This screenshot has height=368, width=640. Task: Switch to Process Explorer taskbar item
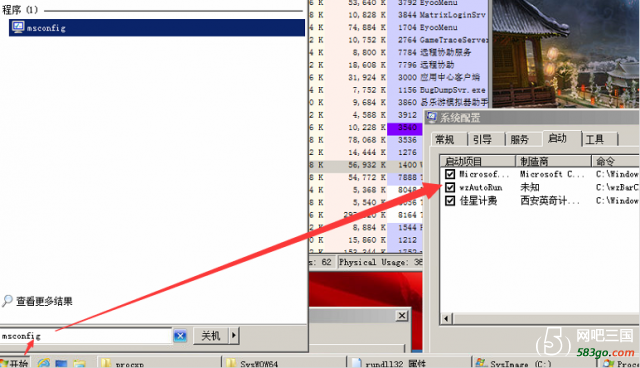(x=620, y=363)
